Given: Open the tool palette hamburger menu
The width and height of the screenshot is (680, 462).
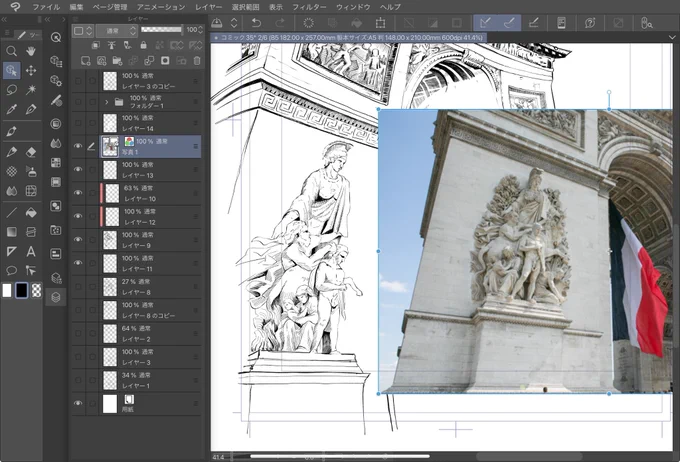Looking at the screenshot, I should (7, 33).
